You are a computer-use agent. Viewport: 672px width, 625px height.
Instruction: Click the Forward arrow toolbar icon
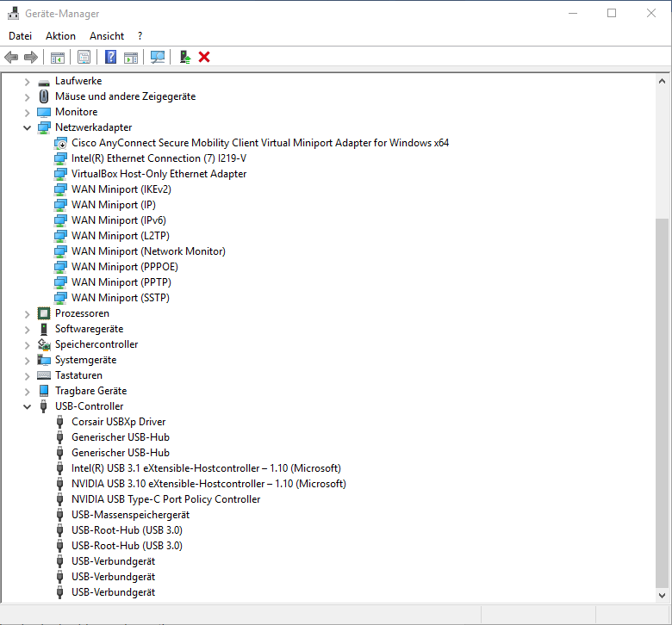(x=31, y=57)
